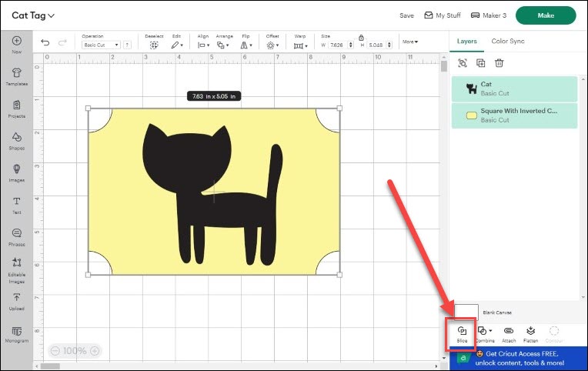
Task: Toggle the size lock aspect ratio
Action: 361,37
